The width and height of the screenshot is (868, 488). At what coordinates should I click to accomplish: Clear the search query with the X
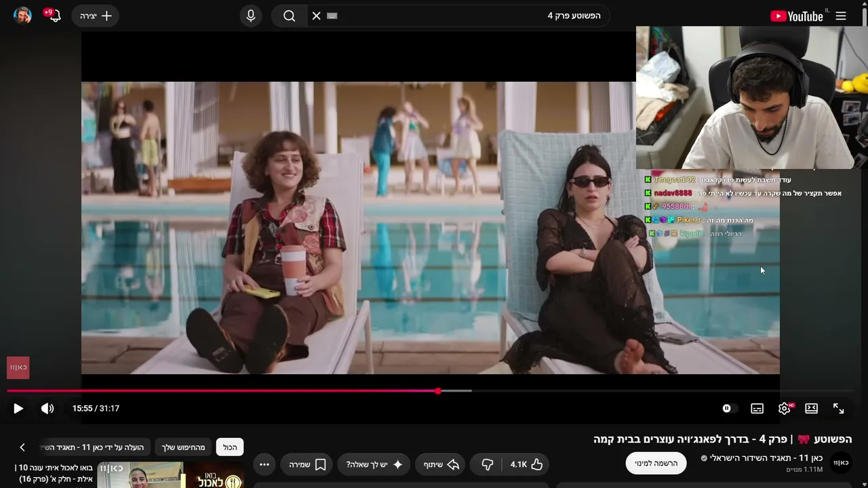pos(316,16)
